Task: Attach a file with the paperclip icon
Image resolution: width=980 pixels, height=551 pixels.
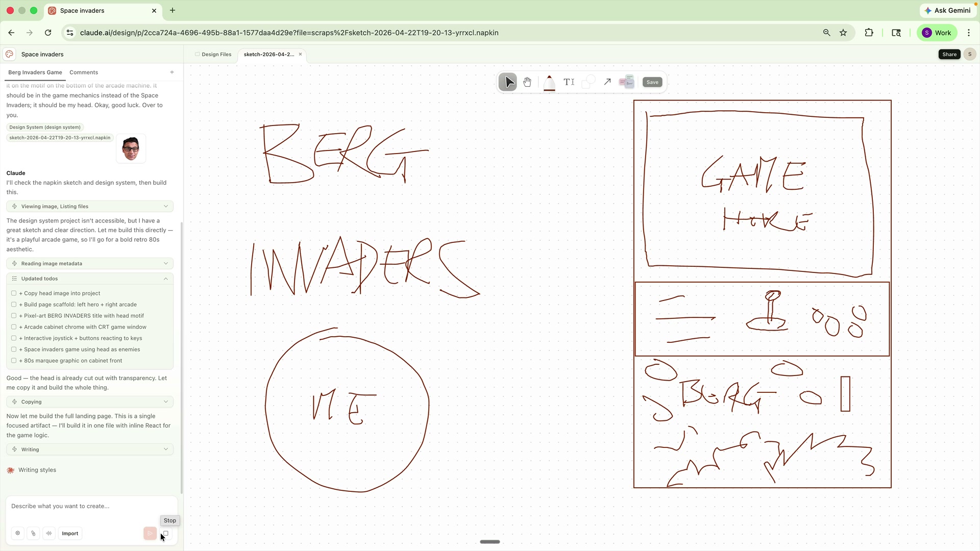Action: pos(33,533)
